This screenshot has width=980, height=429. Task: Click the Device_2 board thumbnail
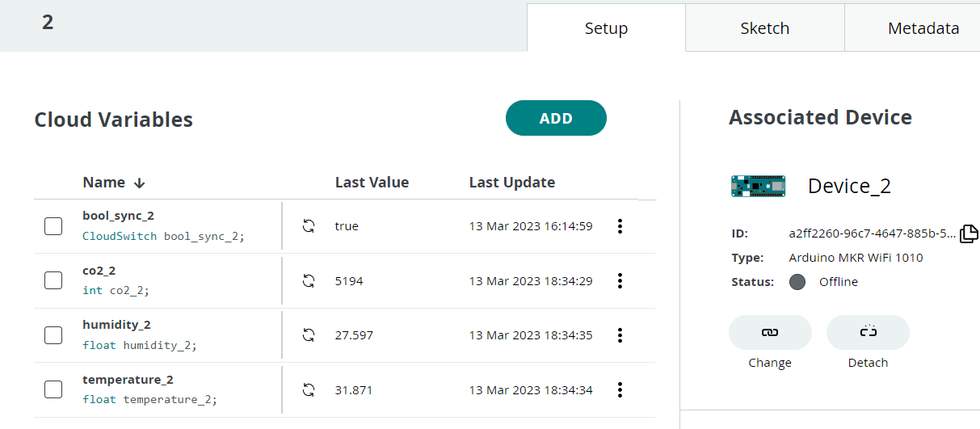758,187
